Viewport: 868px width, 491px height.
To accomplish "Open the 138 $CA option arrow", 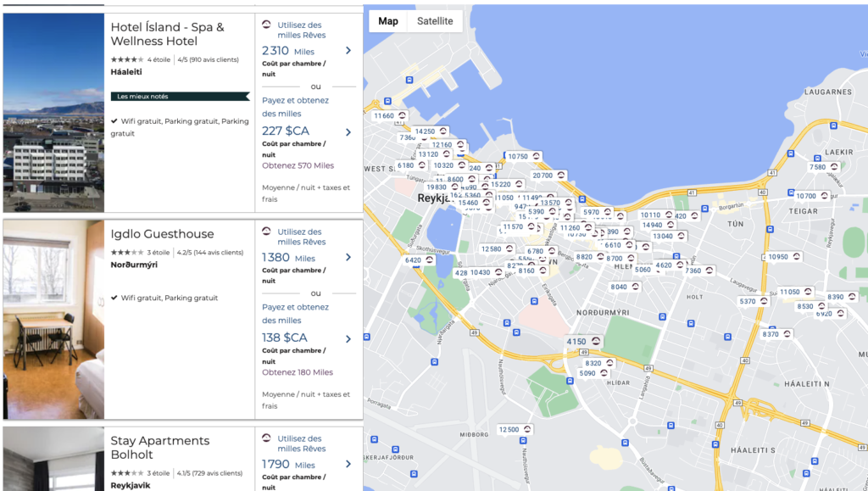I will click(348, 338).
